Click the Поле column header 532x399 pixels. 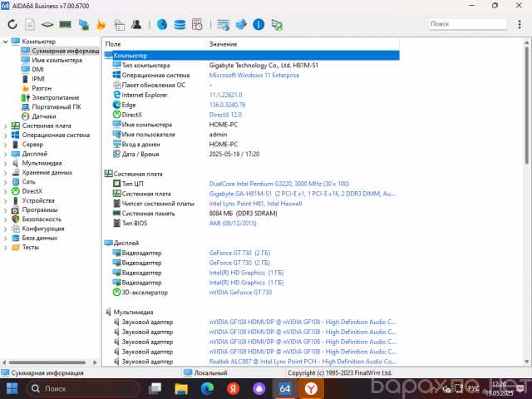click(113, 44)
